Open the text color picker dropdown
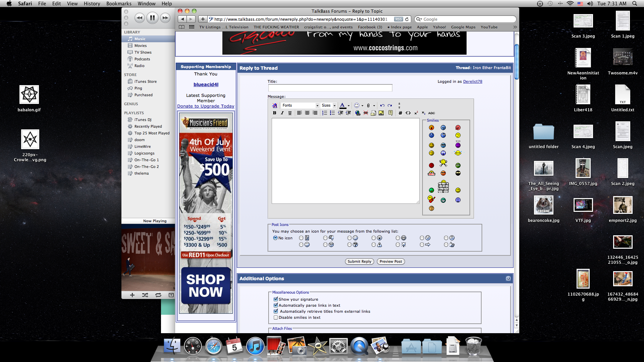Screen dimensions: 644x362 pos(348,106)
